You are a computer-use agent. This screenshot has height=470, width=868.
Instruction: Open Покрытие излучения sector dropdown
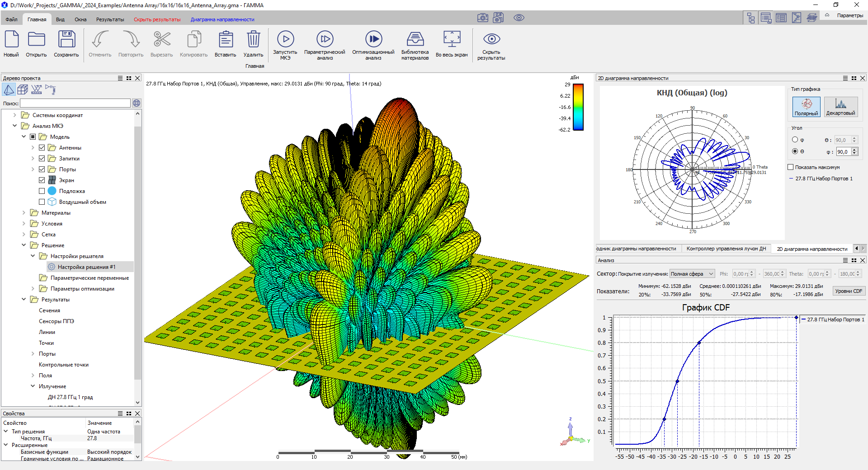click(x=692, y=274)
